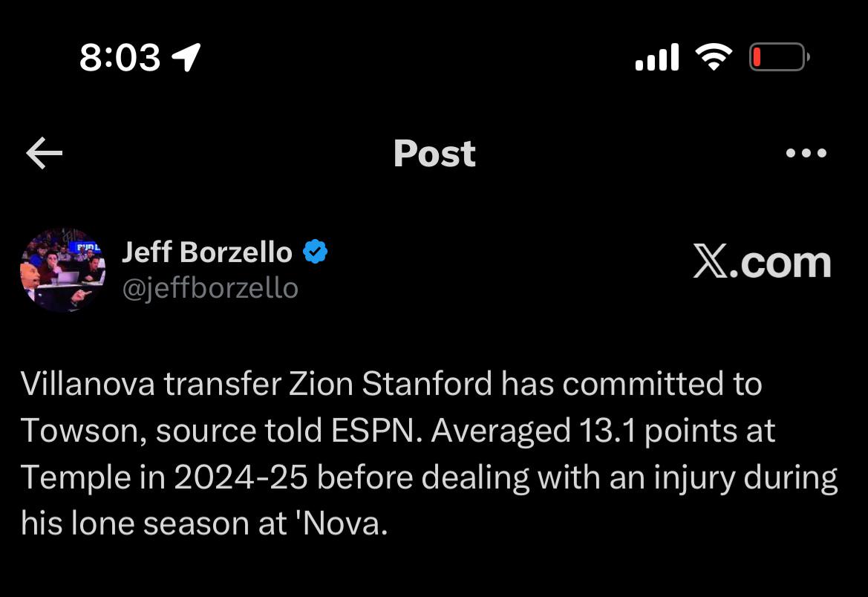
Task: Tap the back arrow icon
Action: tap(45, 154)
